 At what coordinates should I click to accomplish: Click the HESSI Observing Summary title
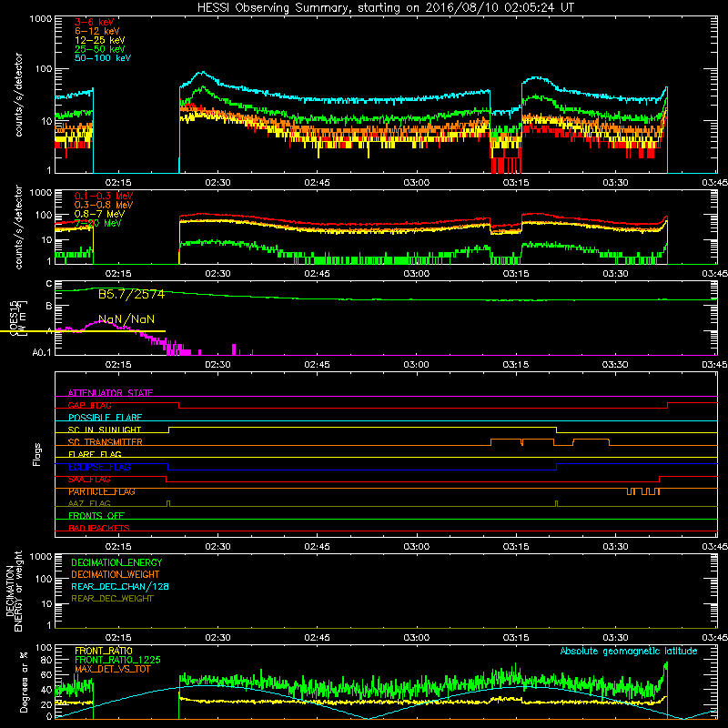pos(385,8)
